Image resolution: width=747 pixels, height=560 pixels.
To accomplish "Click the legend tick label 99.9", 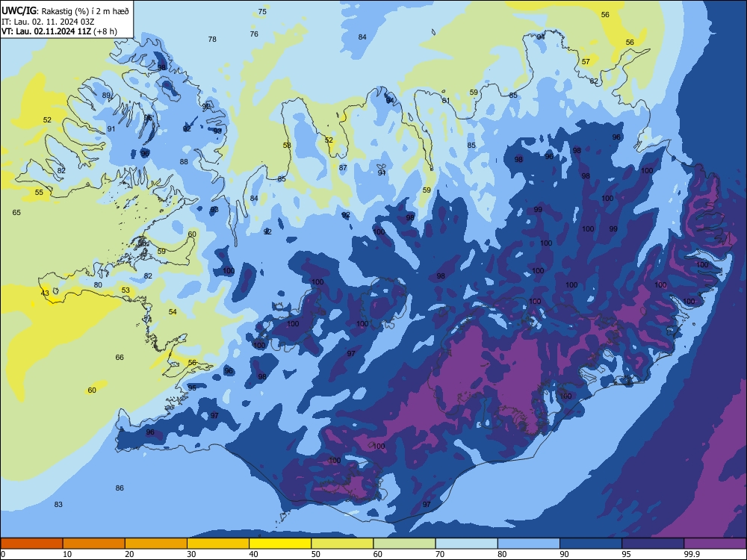I will pyautogui.click(x=692, y=554).
